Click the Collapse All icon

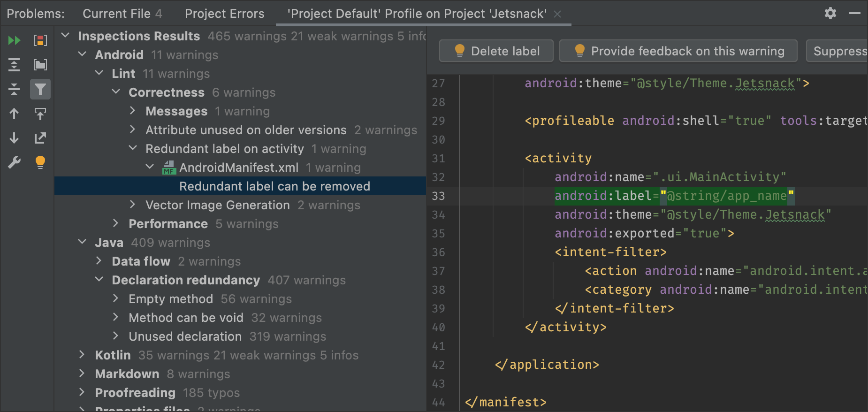[14, 89]
